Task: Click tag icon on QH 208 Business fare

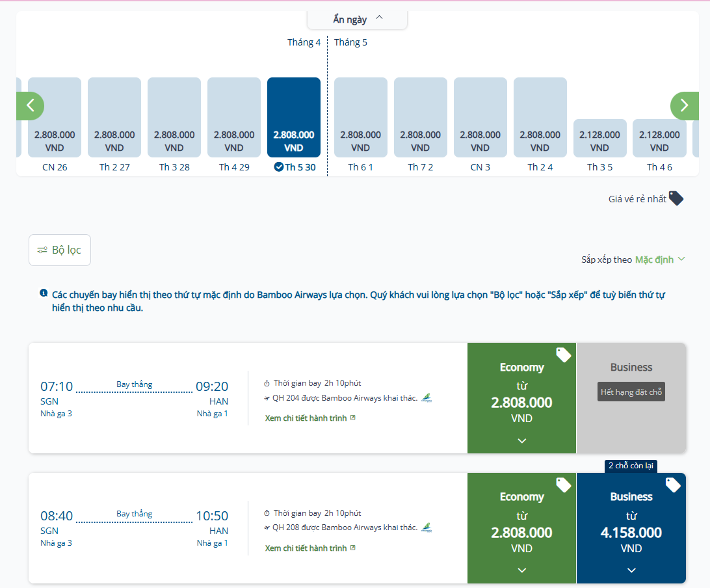Action: 673,485
